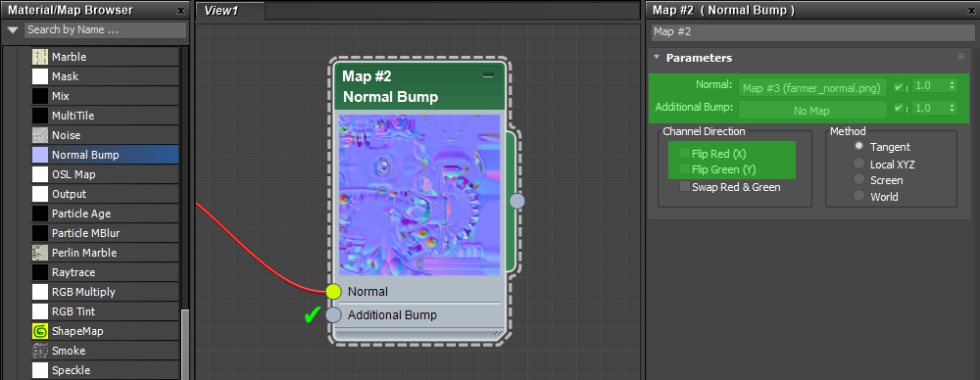The height and width of the screenshot is (380, 980).
Task: Collapse the Map #2 node with minus icon
Action: pos(488,75)
